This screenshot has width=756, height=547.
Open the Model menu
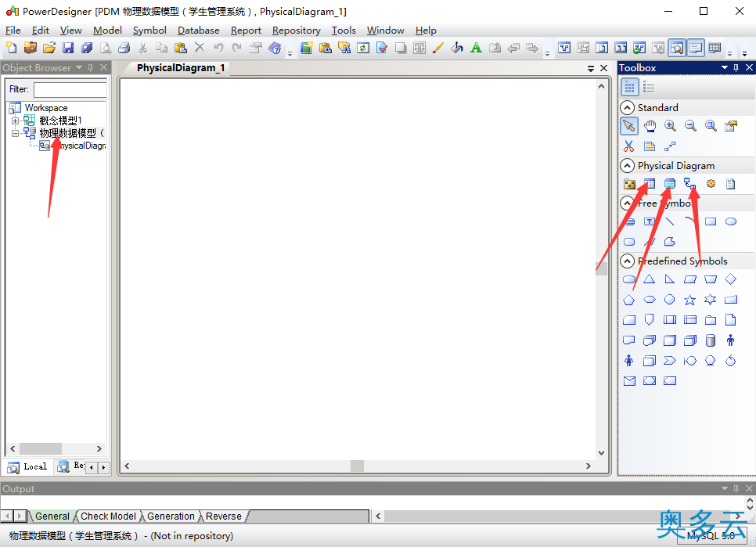[x=107, y=31]
